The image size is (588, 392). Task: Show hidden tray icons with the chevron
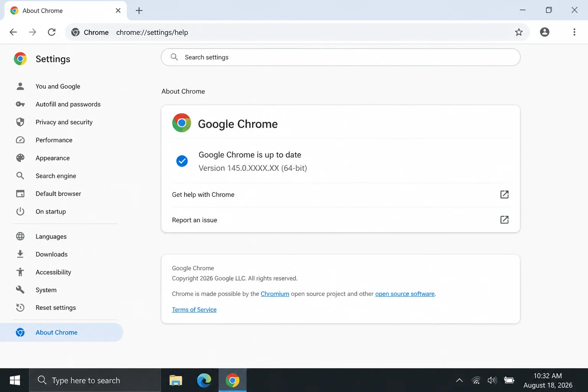(459, 380)
